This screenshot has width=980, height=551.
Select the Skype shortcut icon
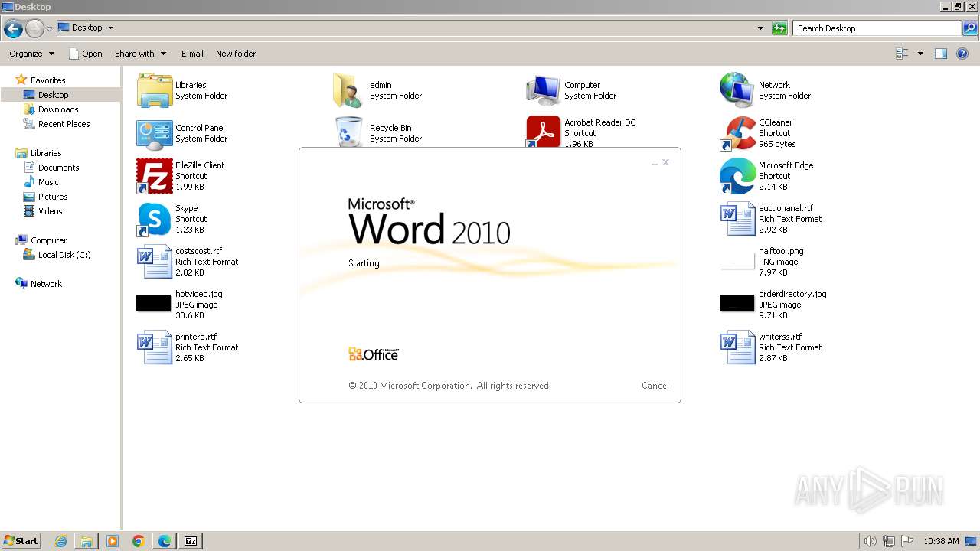(x=155, y=219)
